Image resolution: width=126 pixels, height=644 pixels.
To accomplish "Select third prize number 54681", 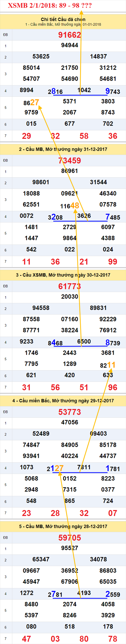I will point(108,79).
